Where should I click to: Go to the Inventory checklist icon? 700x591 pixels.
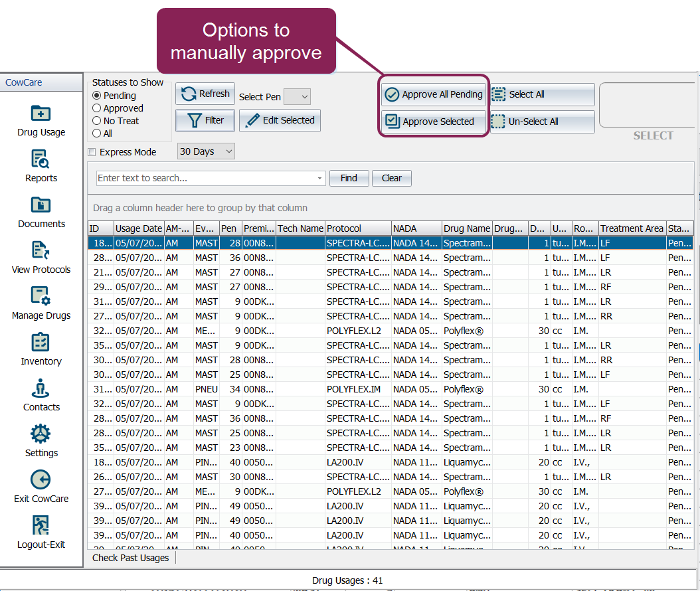point(41,342)
